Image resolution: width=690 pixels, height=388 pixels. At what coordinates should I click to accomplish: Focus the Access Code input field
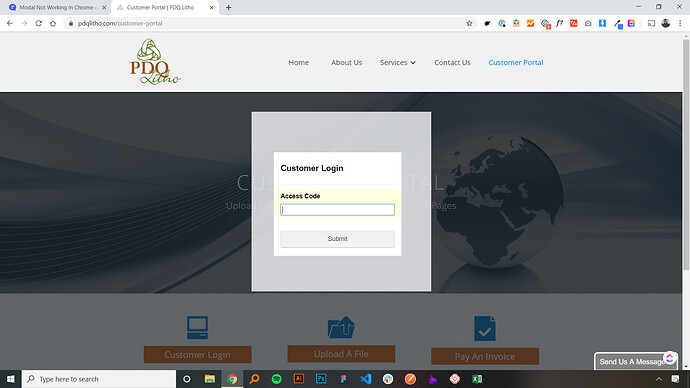point(338,210)
